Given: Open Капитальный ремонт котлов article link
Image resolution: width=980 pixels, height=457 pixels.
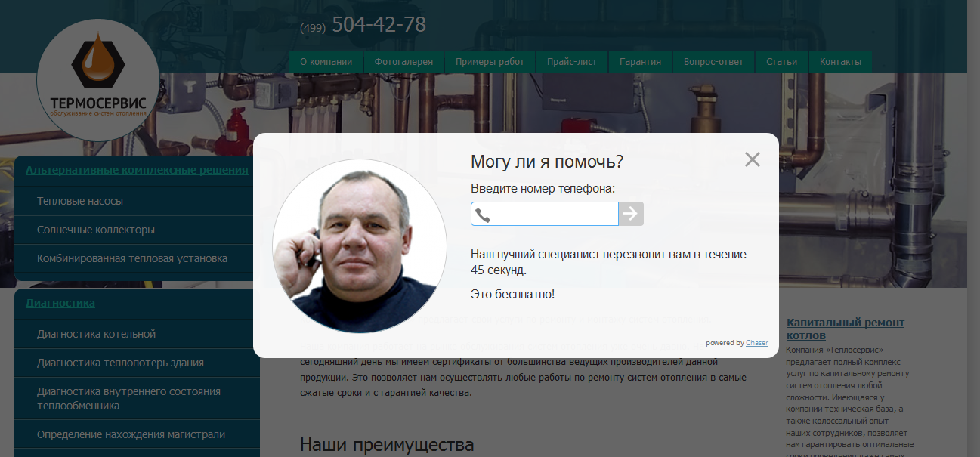Looking at the screenshot, I should coord(845,329).
